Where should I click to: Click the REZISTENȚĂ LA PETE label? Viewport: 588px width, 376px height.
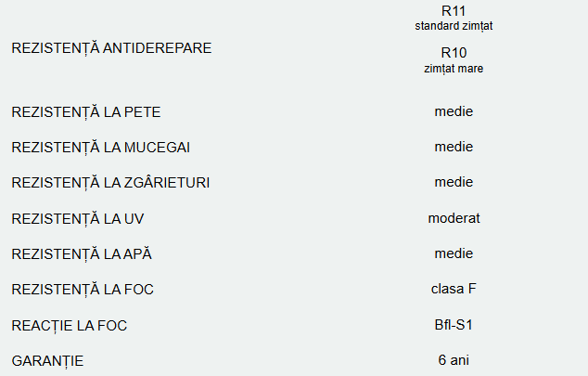point(86,112)
